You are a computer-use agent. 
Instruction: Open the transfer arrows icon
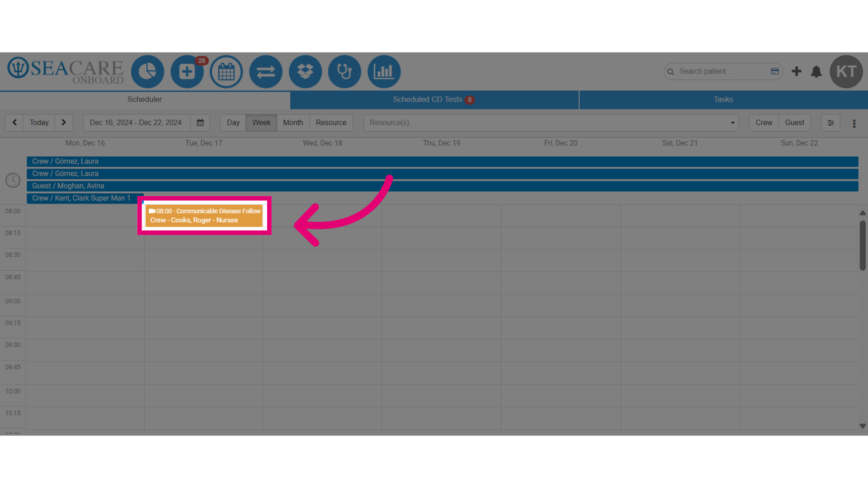coord(266,71)
